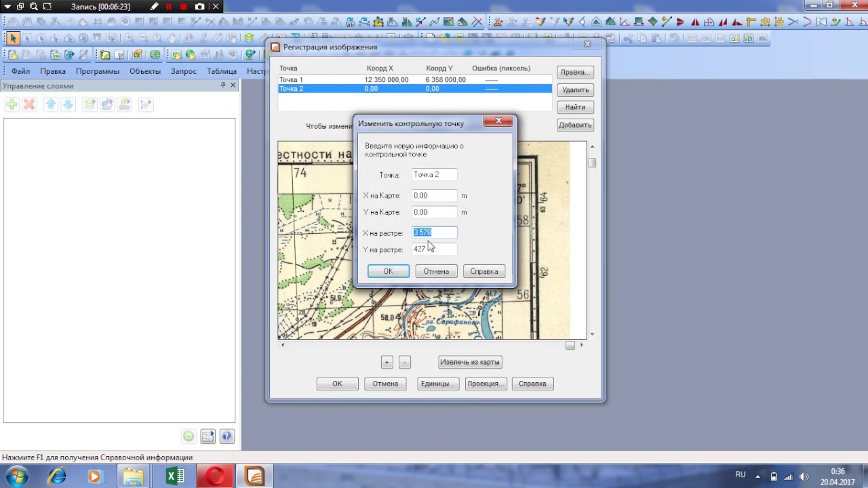Viewport: 868px width, 488px height.
Task: Click Отмена in Изменить контрольную точку dialog
Action: click(436, 271)
